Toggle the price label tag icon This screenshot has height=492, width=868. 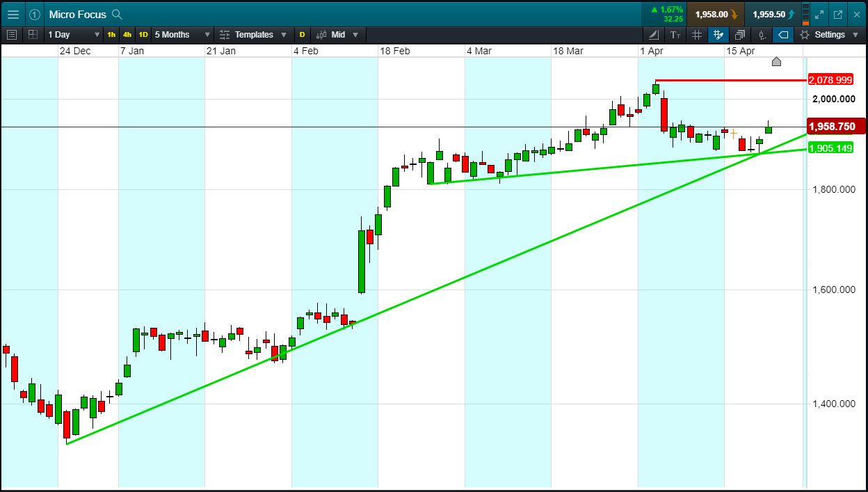pyautogui.click(x=783, y=34)
